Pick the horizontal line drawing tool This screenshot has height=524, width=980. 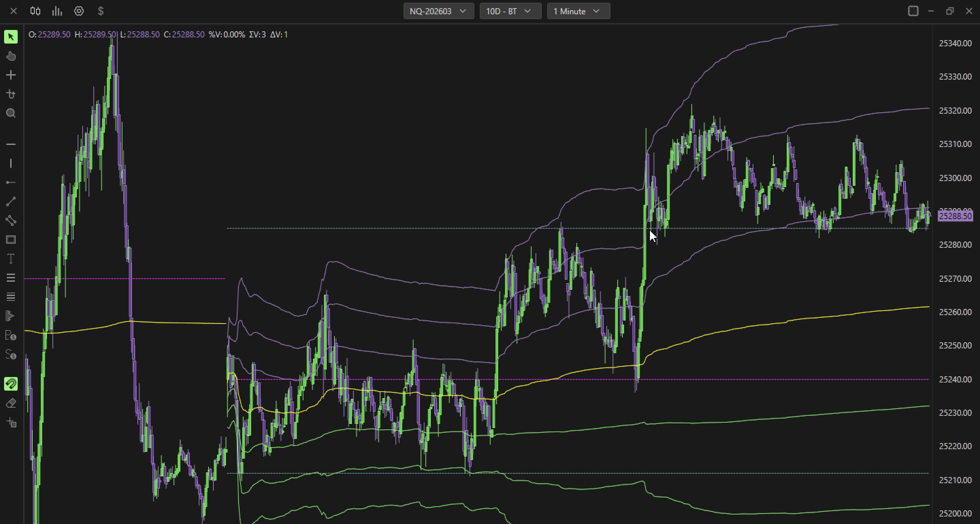(x=11, y=144)
